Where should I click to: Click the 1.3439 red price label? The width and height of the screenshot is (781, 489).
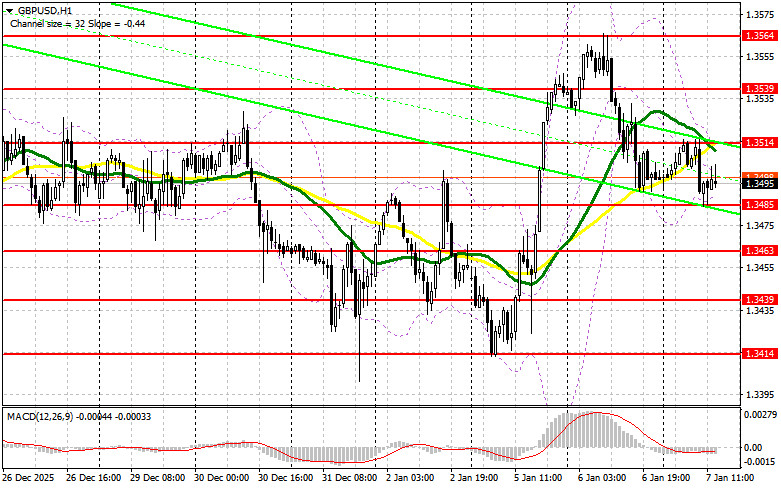click(x=760, y=299)
